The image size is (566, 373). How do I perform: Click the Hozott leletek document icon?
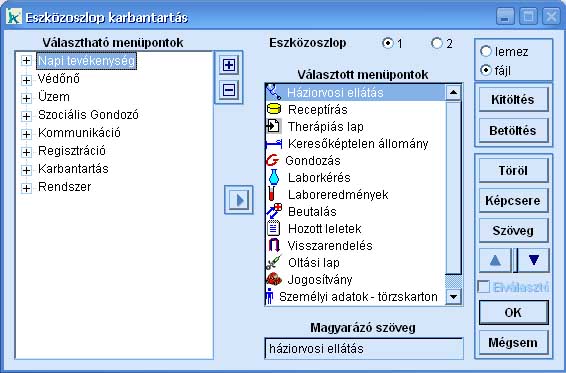click(274, 228)
